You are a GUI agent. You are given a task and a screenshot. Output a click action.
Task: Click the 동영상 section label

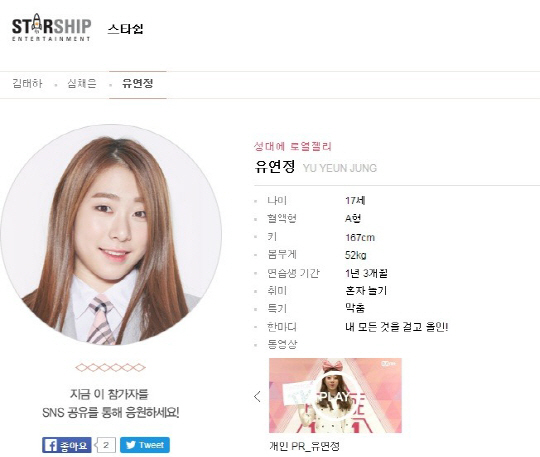(282, 344)
